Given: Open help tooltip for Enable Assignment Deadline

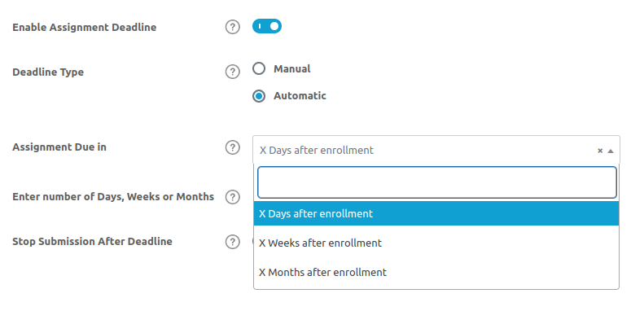Looking at the screenshot, I should (233, 27).
